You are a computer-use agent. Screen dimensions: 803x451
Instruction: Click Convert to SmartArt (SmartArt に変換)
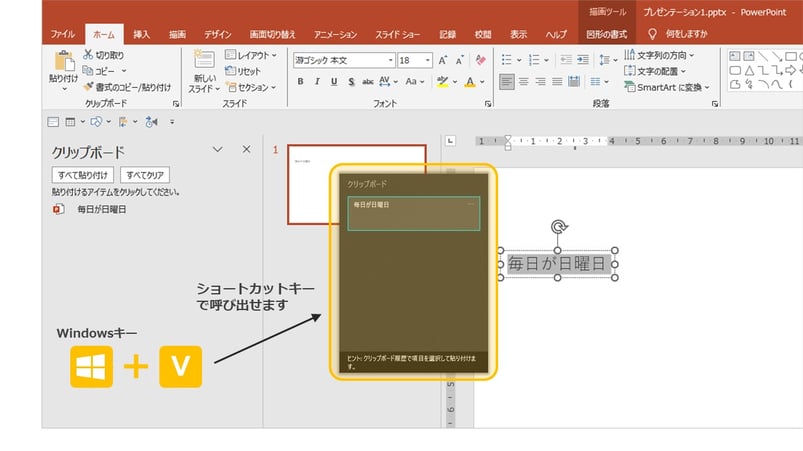[x=667, y=88]
